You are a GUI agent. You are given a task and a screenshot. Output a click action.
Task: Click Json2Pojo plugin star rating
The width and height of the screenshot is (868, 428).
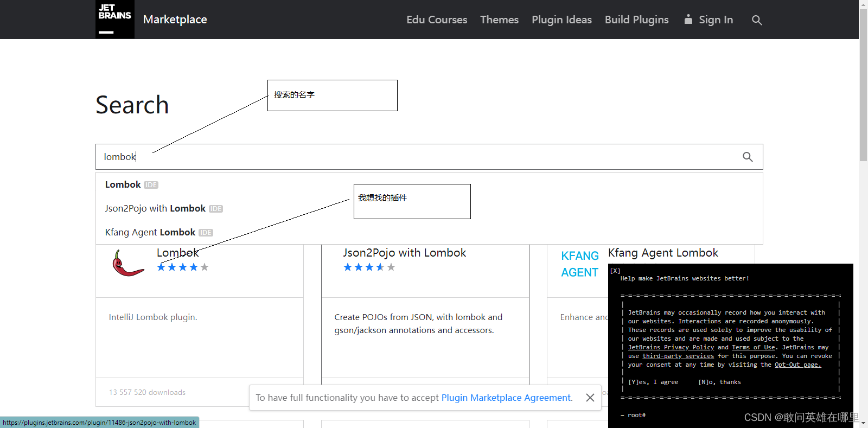[369, 267]
